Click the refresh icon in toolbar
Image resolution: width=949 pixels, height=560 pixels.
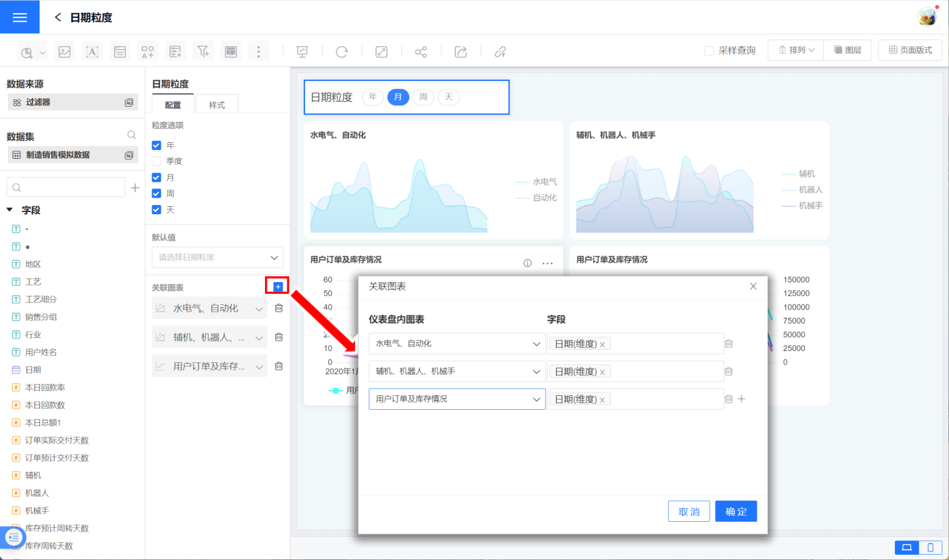click(x=341, y=51)
